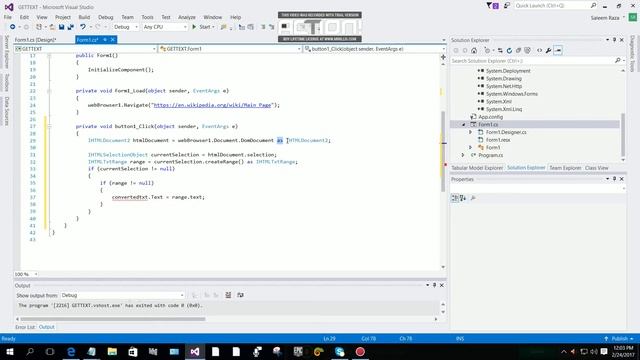
Task: Click the Open File toolbar icon
Action: pos(52,27)
